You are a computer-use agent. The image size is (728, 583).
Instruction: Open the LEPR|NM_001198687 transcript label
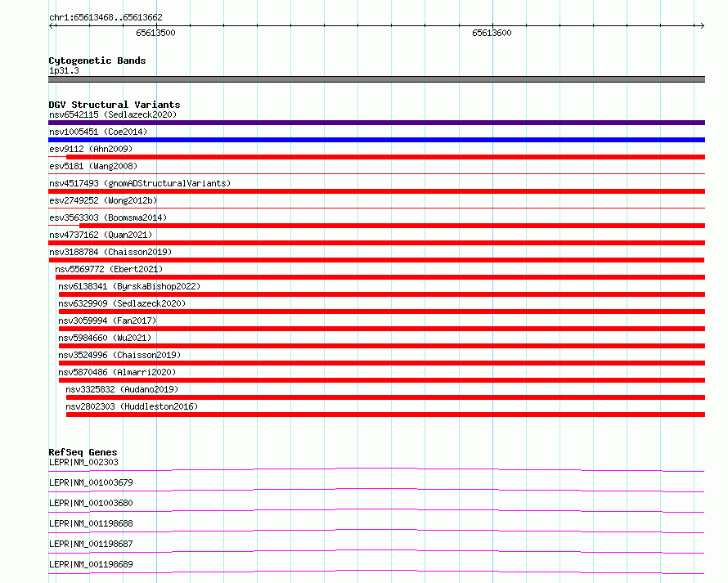[91, 544]
